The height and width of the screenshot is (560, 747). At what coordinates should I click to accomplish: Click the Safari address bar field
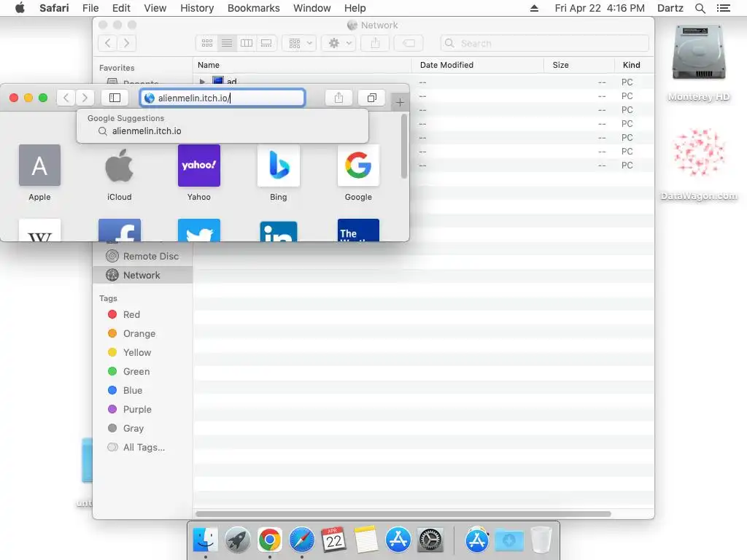[x=222, y=98]
